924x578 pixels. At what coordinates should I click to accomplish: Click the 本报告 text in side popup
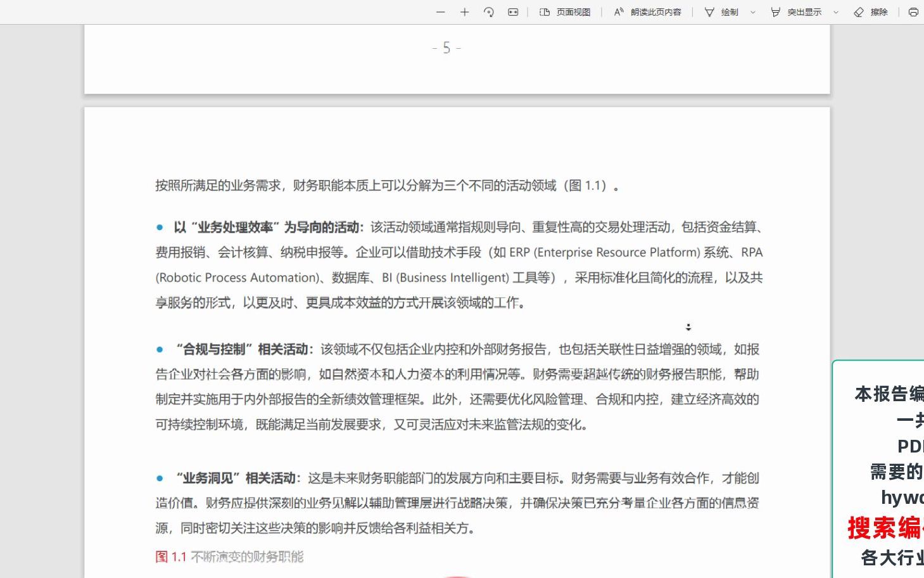[x=882, y=394]
